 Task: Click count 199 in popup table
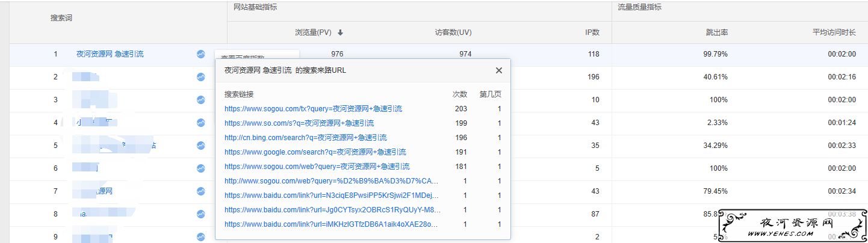point(461,123)
